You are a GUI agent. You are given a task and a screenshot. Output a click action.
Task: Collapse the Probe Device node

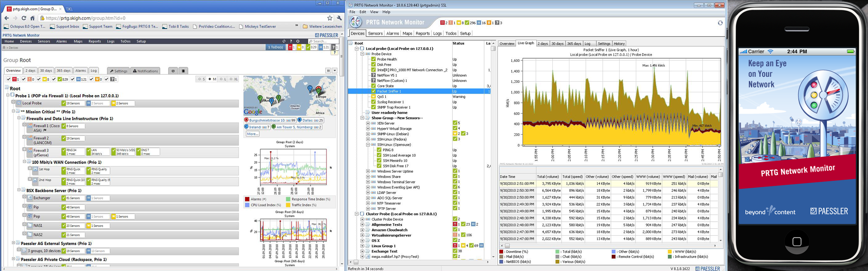point(362,54)
